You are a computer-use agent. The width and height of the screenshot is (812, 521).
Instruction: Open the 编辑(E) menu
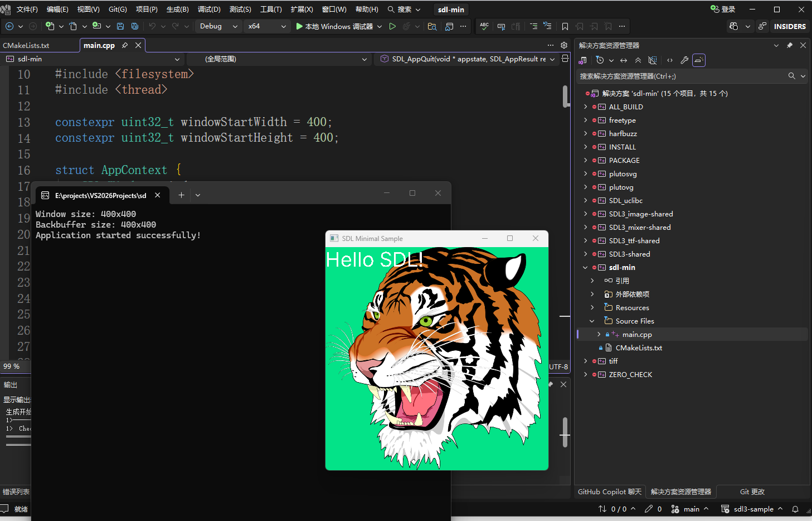tap(57, 9)
